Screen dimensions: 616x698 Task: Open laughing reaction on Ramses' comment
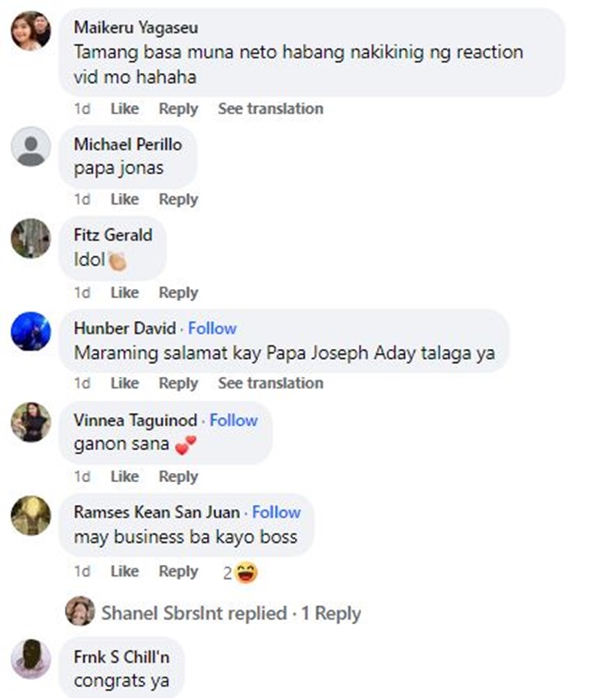245,572
